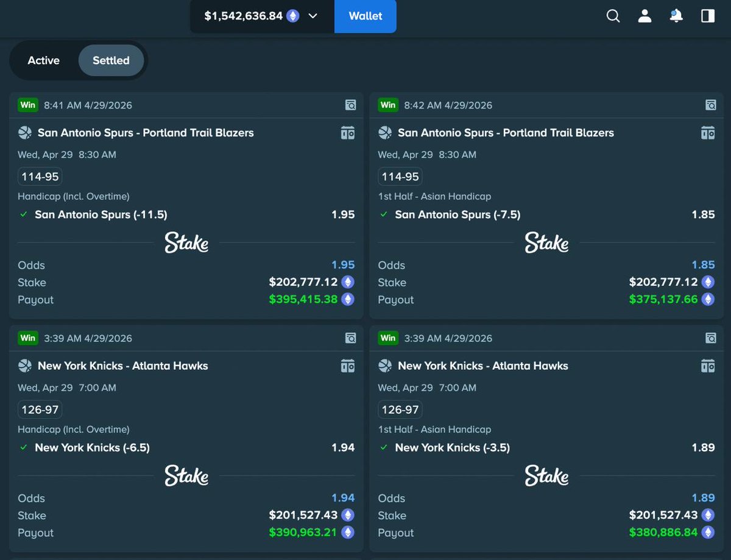This screenshot has height=560, width=731.
Task: Select the New York Knicks (-3.5) selection
Action: coord(453,447)
